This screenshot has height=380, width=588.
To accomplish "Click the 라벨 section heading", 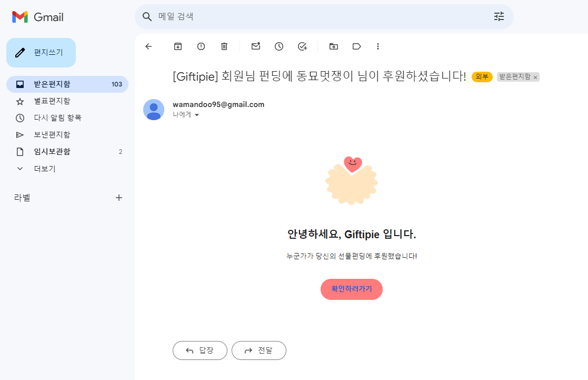I will point(22,198).
